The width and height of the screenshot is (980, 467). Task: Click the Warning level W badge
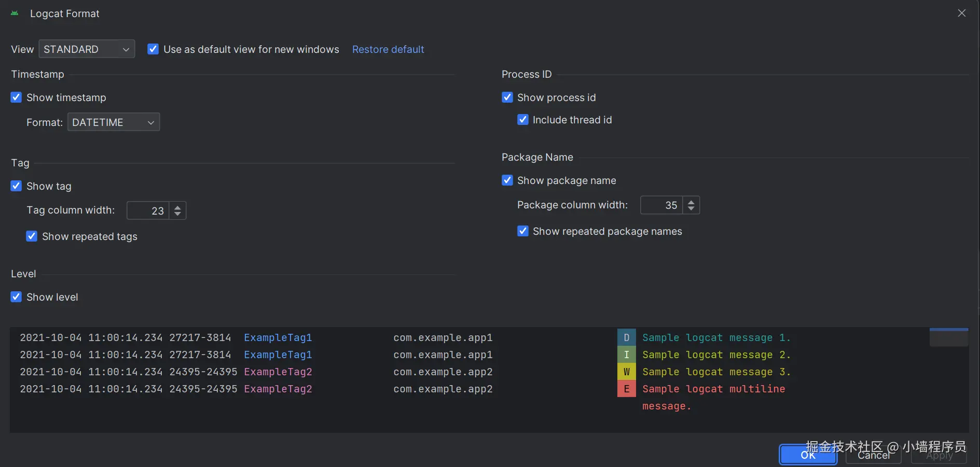tap(626, 372)
